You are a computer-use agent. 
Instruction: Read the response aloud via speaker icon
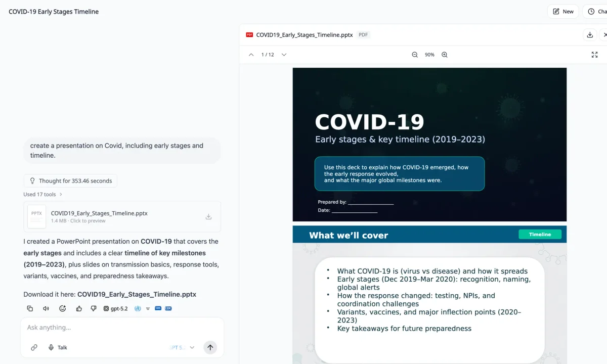(46, 308)
